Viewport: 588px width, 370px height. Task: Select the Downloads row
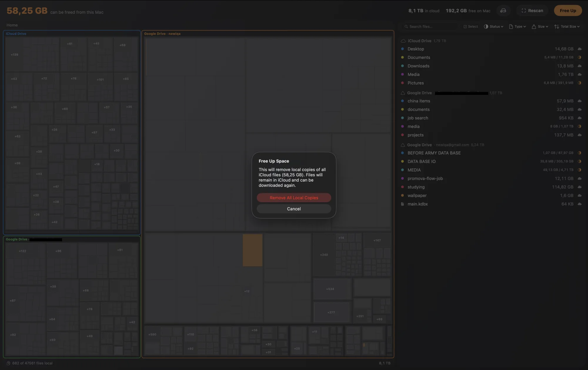click(491, 66)
